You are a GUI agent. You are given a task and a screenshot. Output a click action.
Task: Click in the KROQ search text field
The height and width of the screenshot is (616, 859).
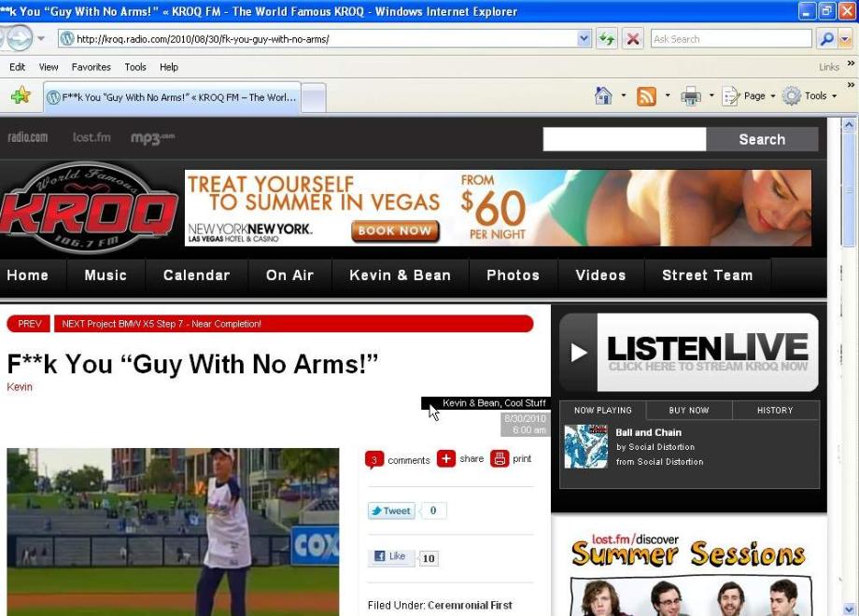point(625,139)
